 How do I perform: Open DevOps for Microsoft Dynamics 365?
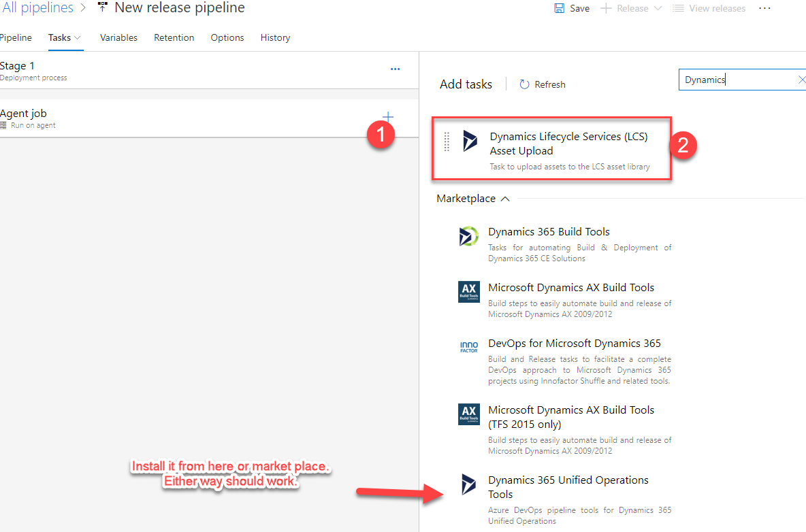[x=574, y=343]
